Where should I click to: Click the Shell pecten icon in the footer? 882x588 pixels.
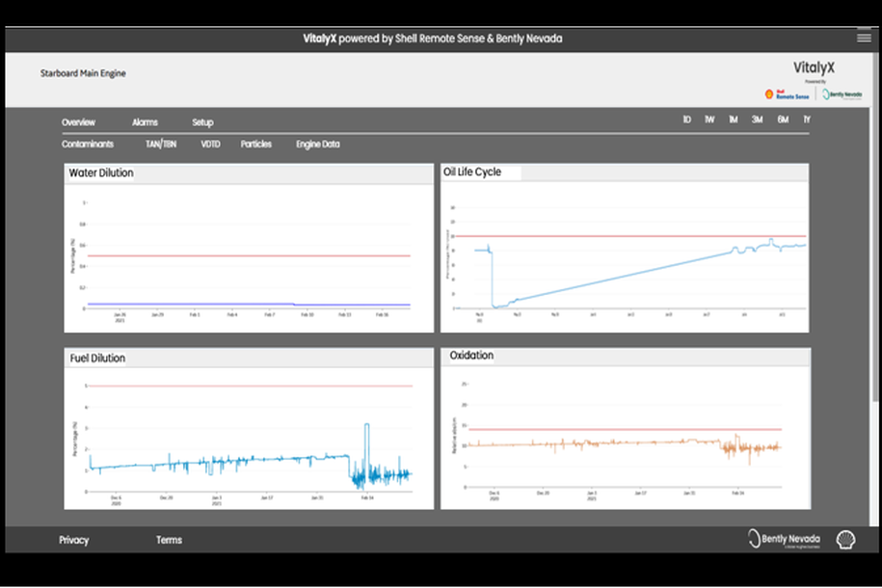(845, 540)
